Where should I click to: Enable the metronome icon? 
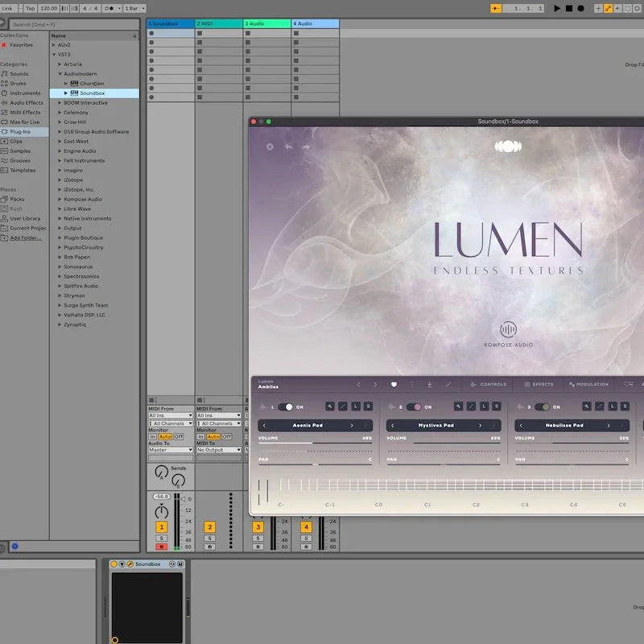tap(109, 8)
